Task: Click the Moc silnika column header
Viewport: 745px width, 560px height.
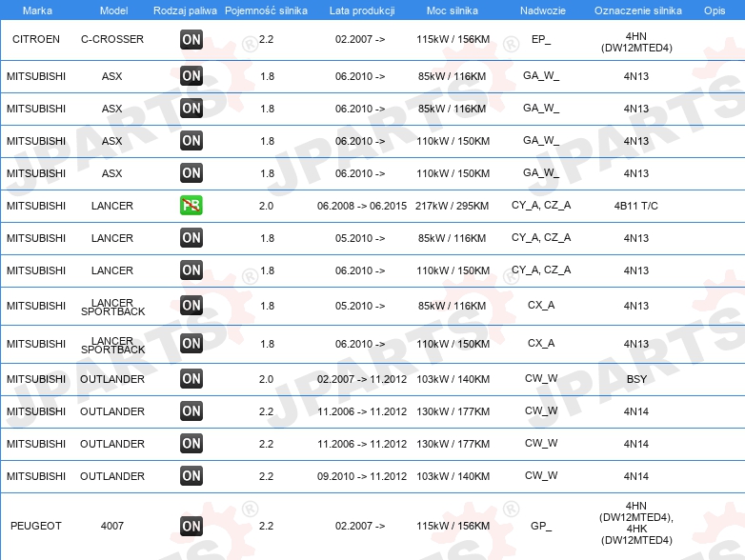Action: [x=453, y=10]
